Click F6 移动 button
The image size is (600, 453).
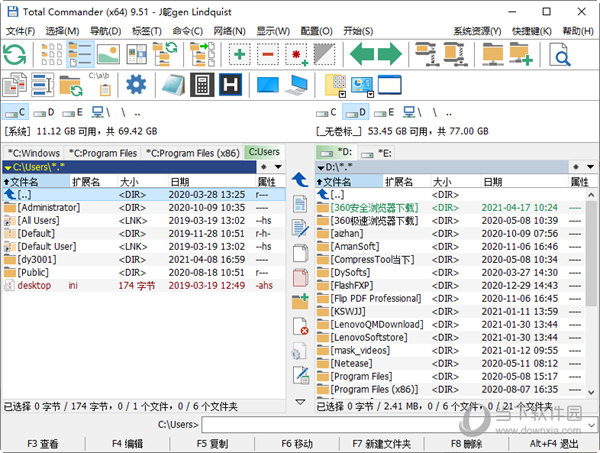click(x=297, y=444)
